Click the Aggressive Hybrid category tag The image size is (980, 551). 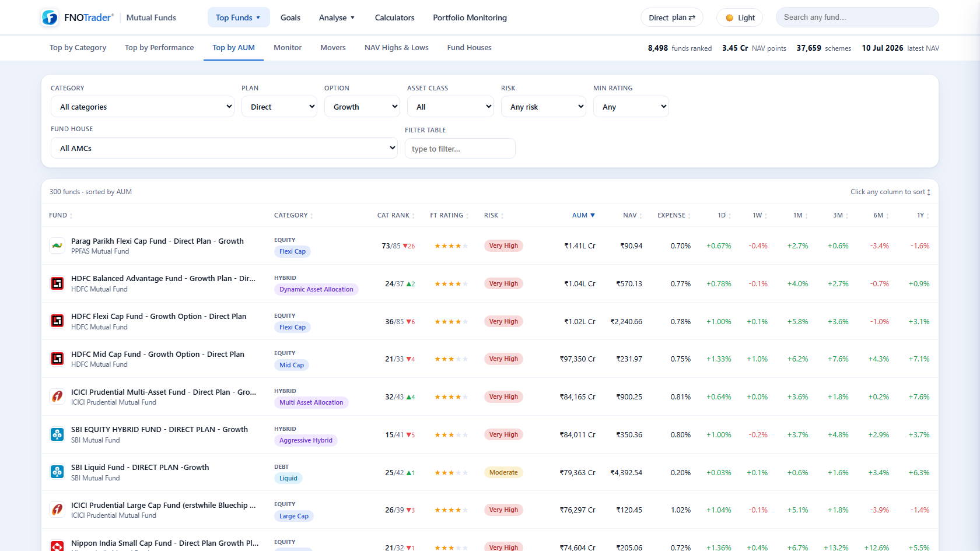(x=306, y=441)
